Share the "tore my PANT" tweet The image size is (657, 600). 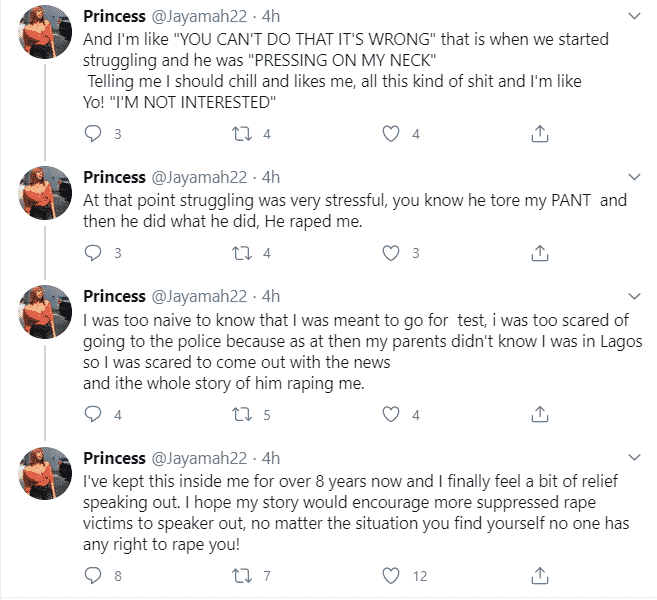coord(538,253)
